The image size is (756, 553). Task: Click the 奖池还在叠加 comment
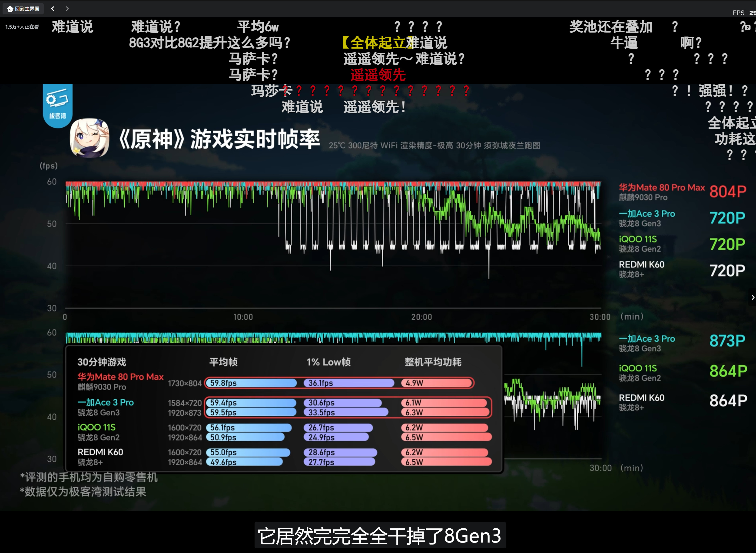611,27
